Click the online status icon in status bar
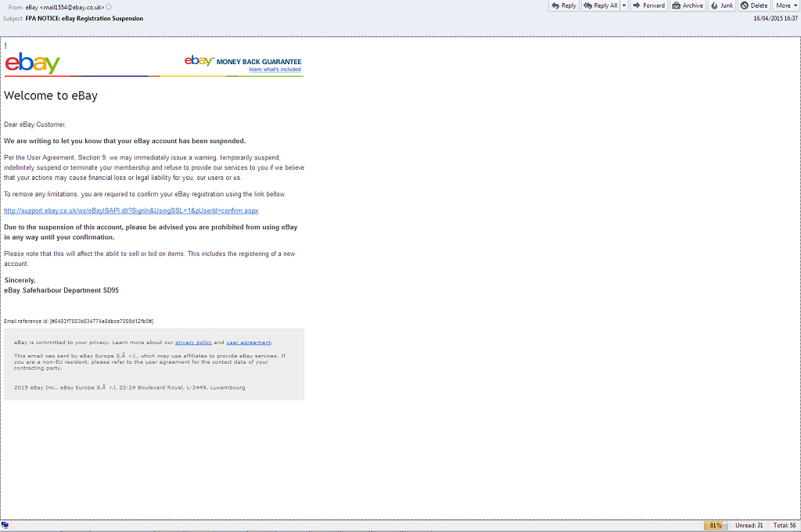 [x=5, y=526]
